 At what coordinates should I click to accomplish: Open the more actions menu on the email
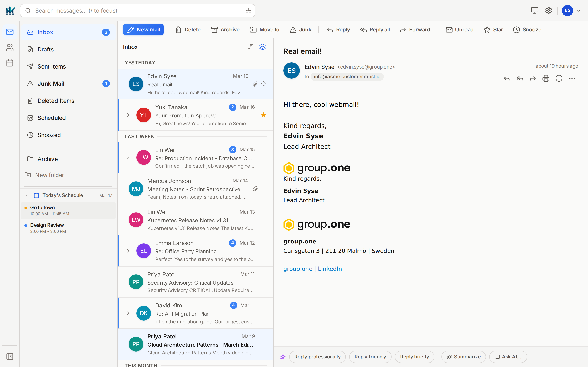pos(572,78)
